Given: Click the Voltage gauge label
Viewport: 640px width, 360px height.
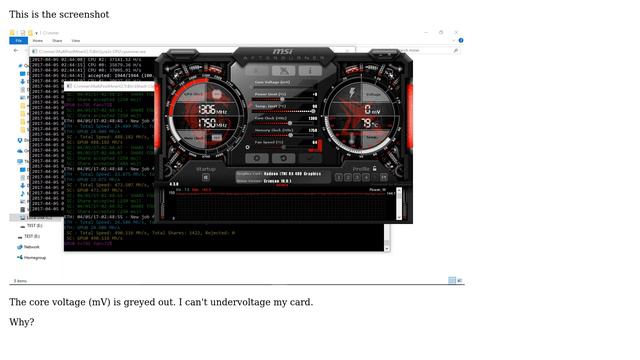Looking at the screenshot, I should 373,94.
